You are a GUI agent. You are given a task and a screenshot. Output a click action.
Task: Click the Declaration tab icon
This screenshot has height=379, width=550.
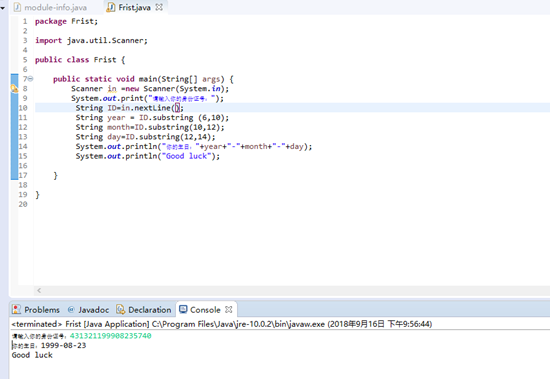click(x=121, y=310)
